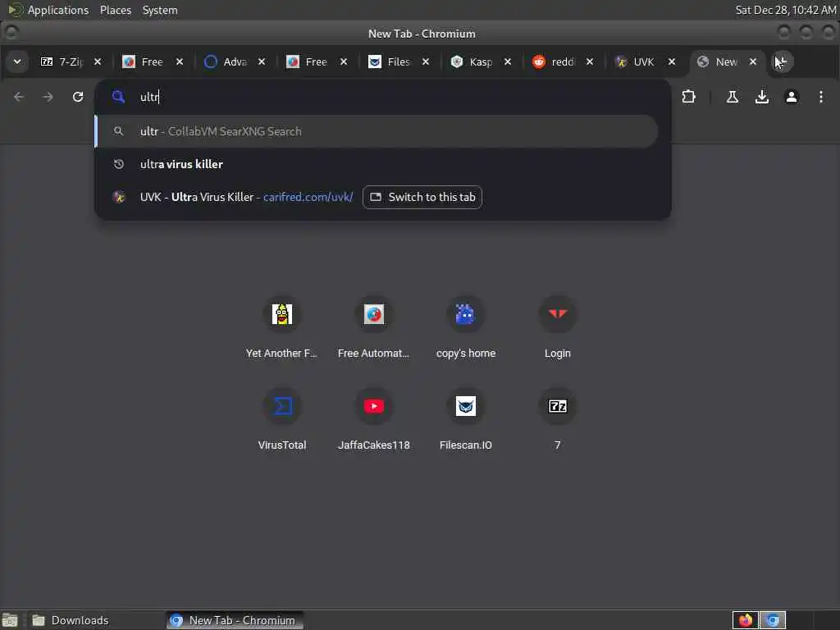
Task: Select 'ultra virus killer' history suggestion
Action: coord(376,164)
